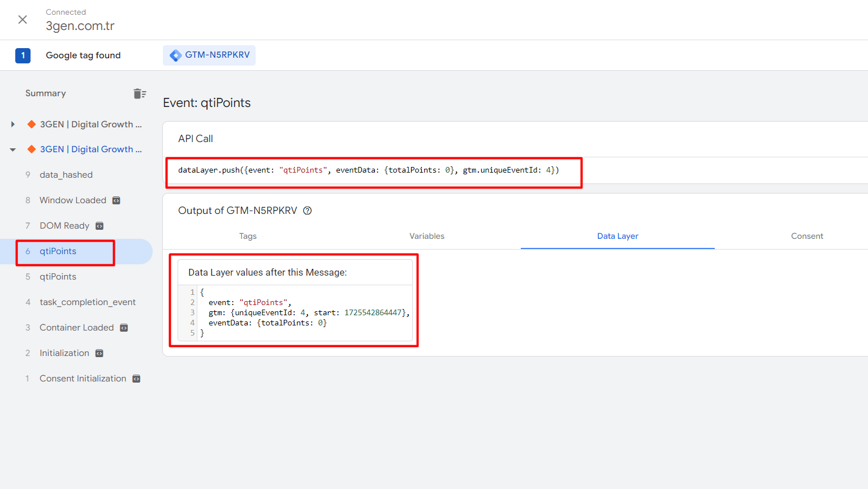
Task: Click the 'Connected' status text
Action: tap(66, 12)
